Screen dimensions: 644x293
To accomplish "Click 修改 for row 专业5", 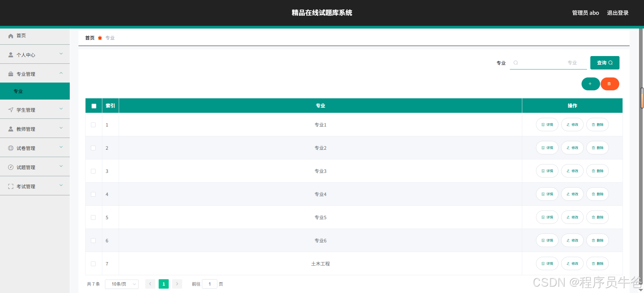I will pyautogui.click(x=572, y=217).
